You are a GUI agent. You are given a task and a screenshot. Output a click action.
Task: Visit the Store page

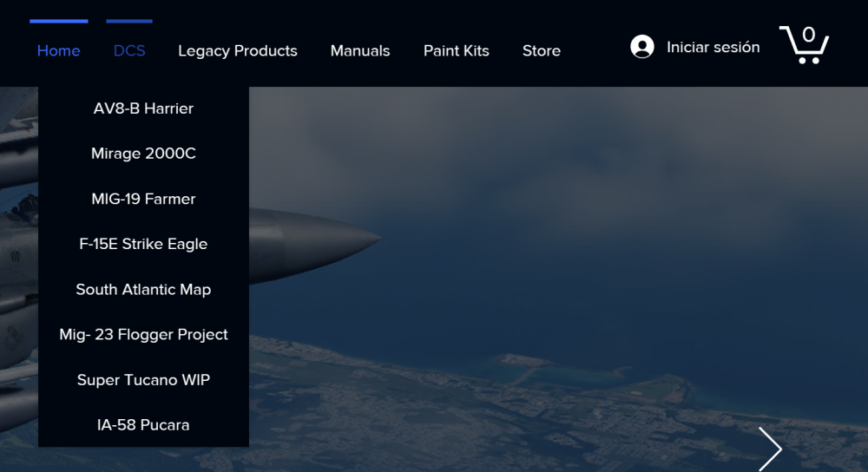tap(542, 51)
